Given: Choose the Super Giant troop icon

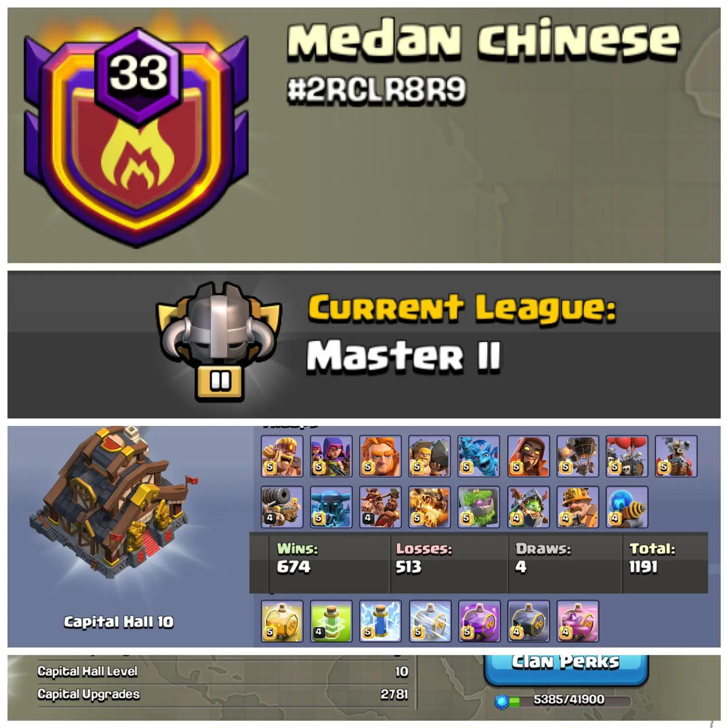Looking at the screenshot, I should point(380,456).
